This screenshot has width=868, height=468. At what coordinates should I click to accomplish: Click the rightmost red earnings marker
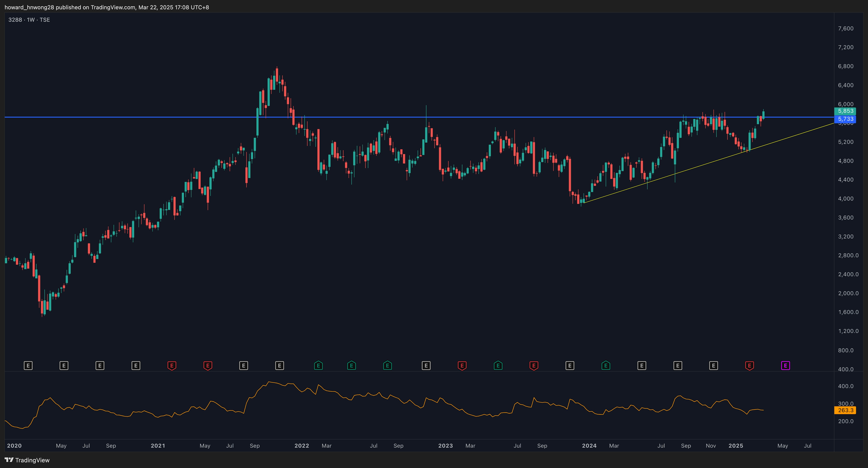point(749,366)
